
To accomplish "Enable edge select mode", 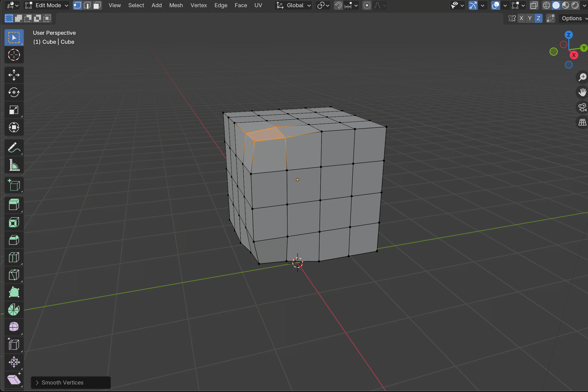I will tap(87, 5).
